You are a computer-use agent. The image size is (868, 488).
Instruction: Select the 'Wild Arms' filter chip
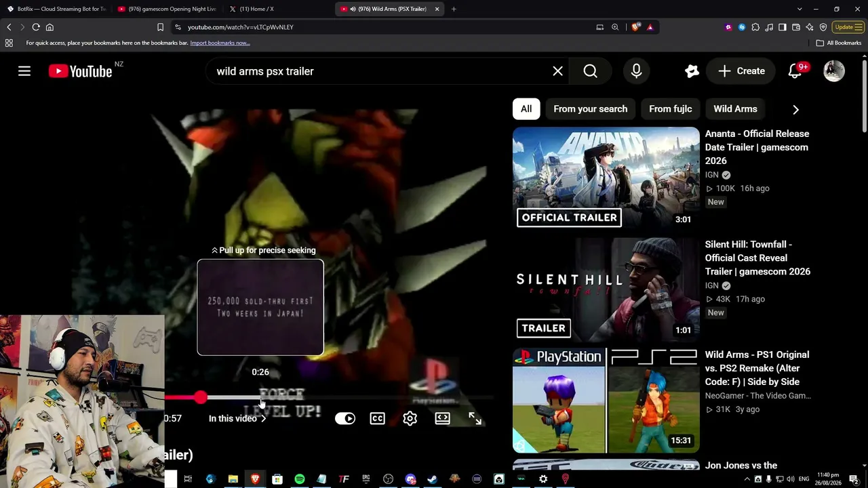pyautogui.click(x=735, y=109)
